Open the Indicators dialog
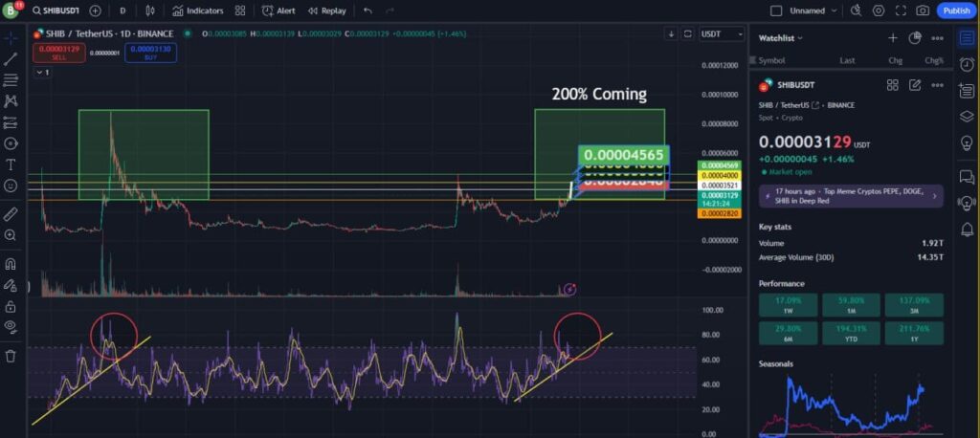This screenshot has height=438, width=980. (x=198, y=11)
